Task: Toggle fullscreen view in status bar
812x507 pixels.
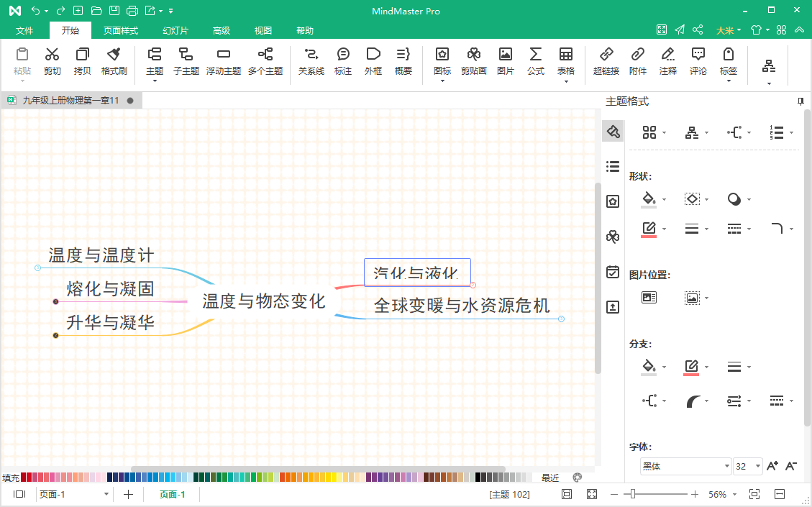Action: [x=592, y=494]
